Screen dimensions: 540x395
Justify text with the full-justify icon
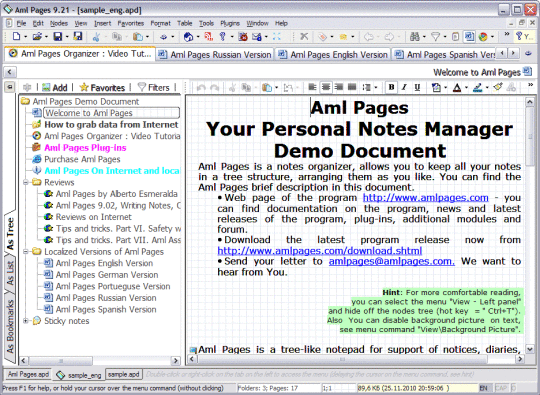click(x=352, y=87)
